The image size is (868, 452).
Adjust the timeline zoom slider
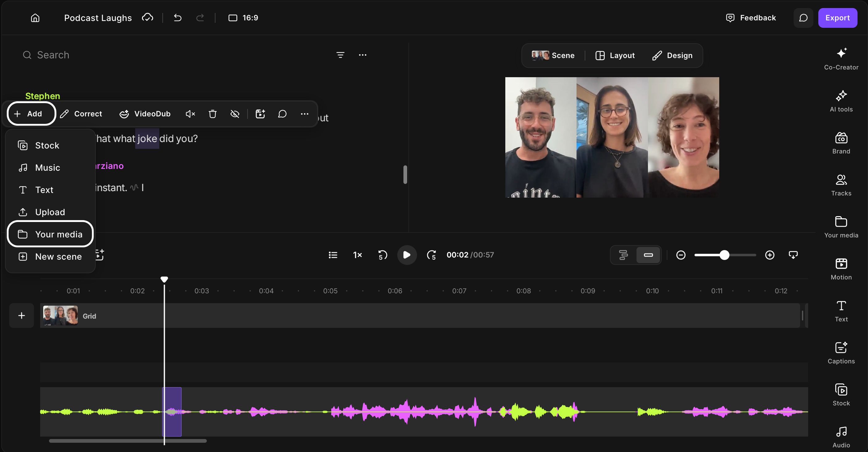725,255
